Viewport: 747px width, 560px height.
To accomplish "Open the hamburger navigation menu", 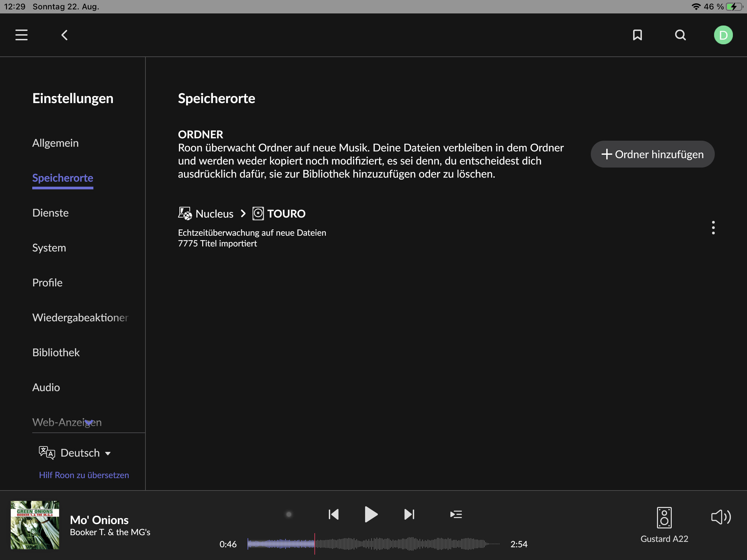I will pyautogui.click(x=21, y=35).
